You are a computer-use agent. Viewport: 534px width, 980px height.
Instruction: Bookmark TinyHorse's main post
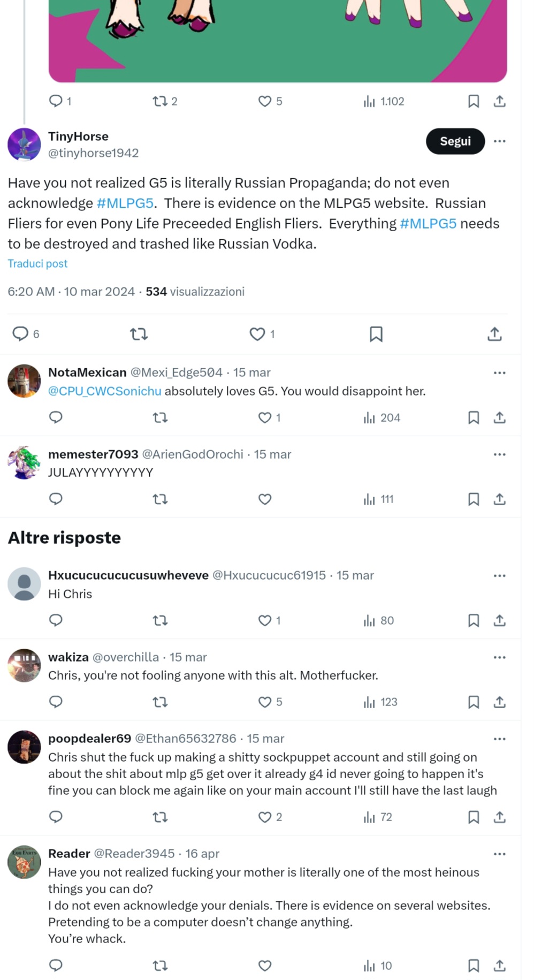pyautogui.click(x=376, y=334)
